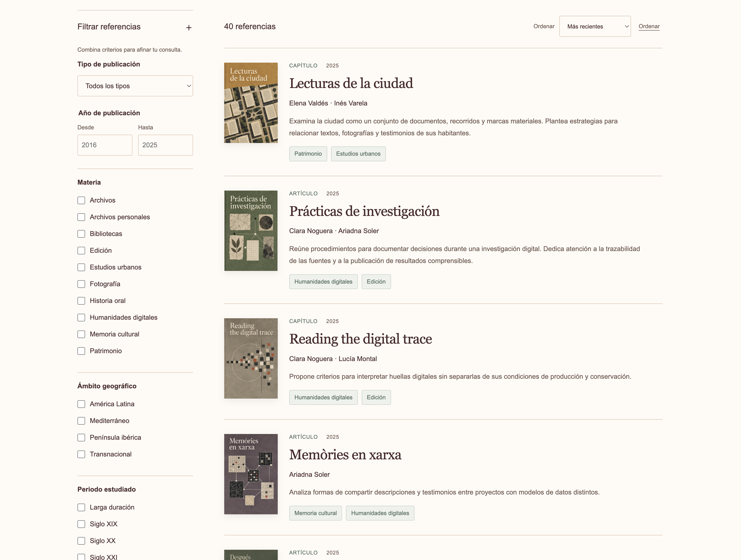Open the Prácticas de investigación cover thumbnail

(251, 231)
